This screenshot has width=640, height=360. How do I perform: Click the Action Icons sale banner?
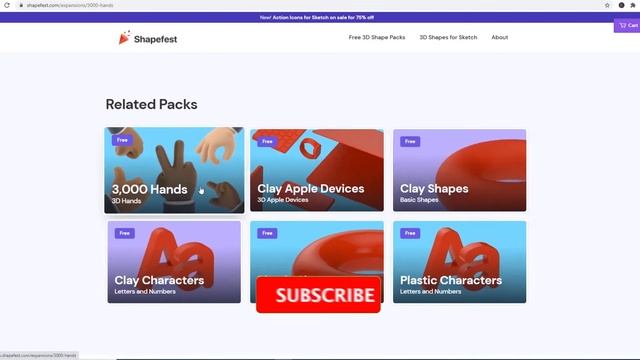click(x=317, y=18)
